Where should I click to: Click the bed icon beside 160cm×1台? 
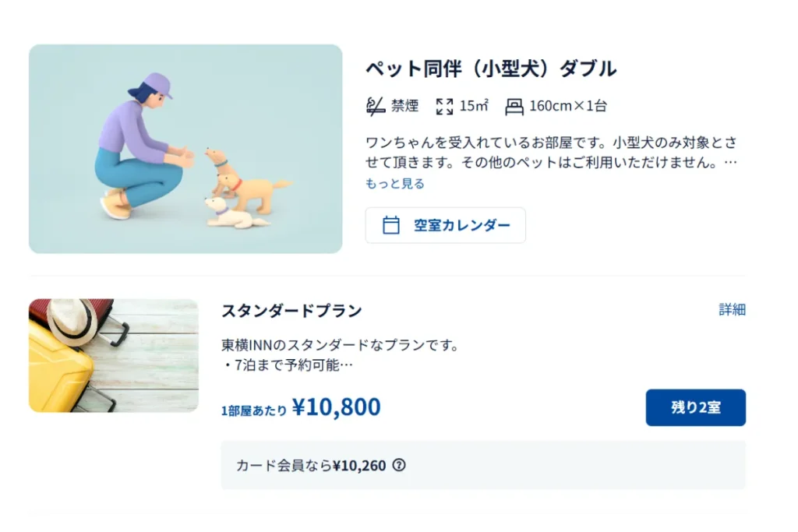pos(514,106)
